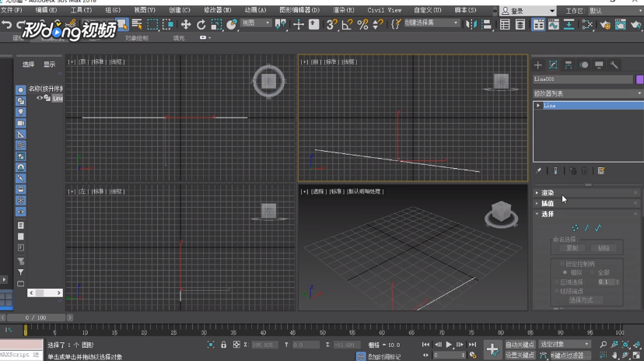Open the 渲染(R) menu
The height and width of the screenshot is (361, 644).
[x=343, y=10]
